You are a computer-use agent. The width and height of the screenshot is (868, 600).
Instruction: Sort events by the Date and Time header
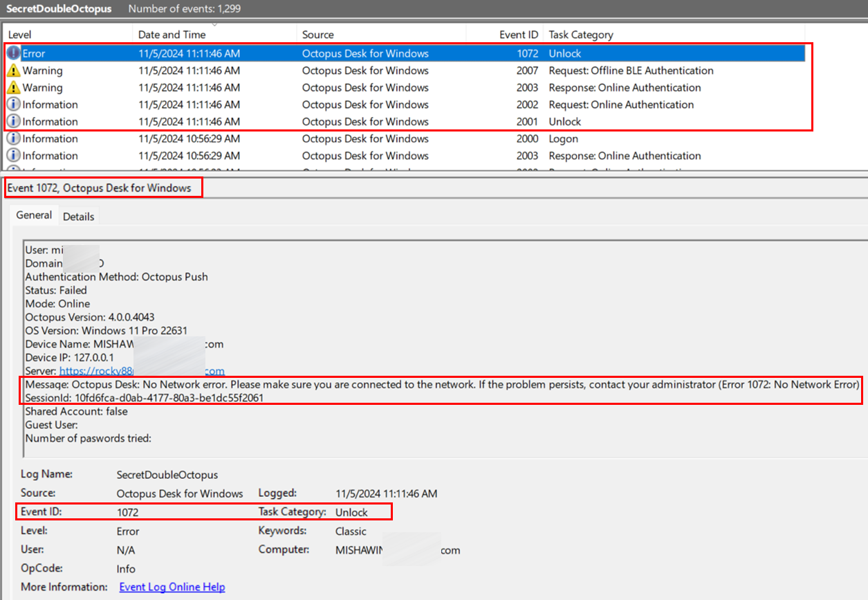coord(215,35)
